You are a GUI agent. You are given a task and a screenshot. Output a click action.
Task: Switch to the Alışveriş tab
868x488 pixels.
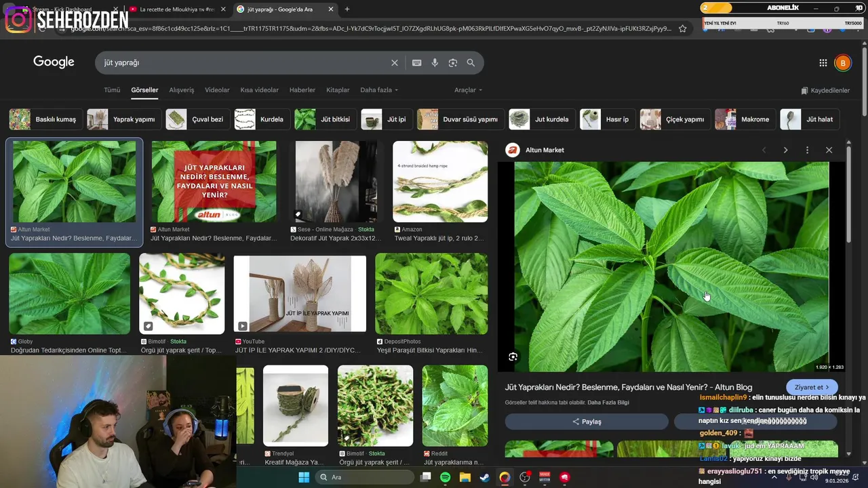click(x=181, y=90)
